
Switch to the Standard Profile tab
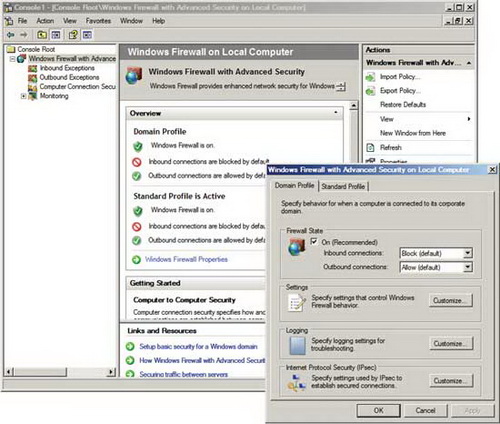(x=343, y=186)
